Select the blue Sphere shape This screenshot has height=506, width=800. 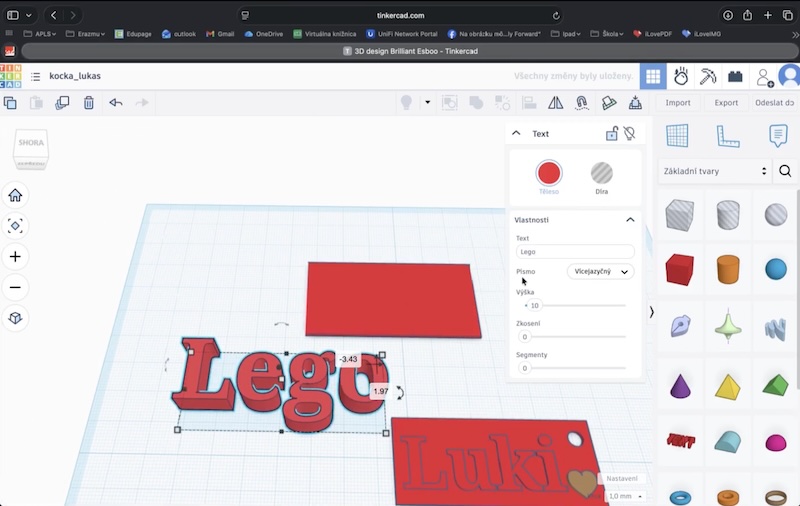pos(776,269)
